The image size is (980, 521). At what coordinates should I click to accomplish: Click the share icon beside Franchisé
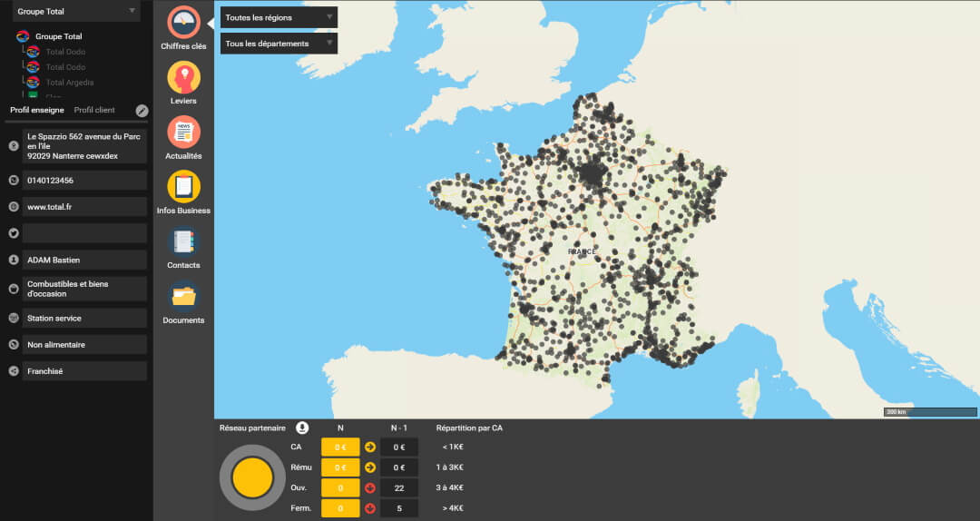tap(13, 371)
